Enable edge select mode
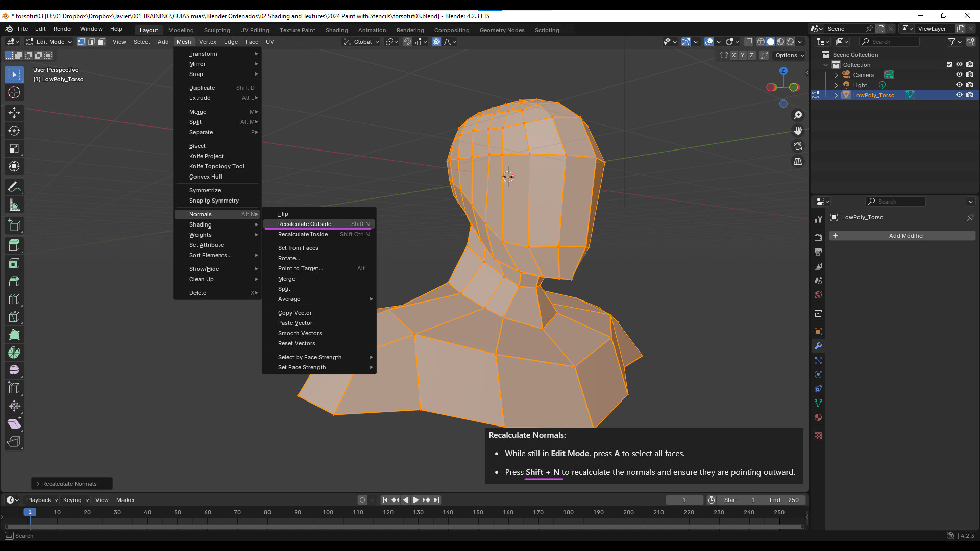Screen dimensions: 980x551 pos(91,42)
